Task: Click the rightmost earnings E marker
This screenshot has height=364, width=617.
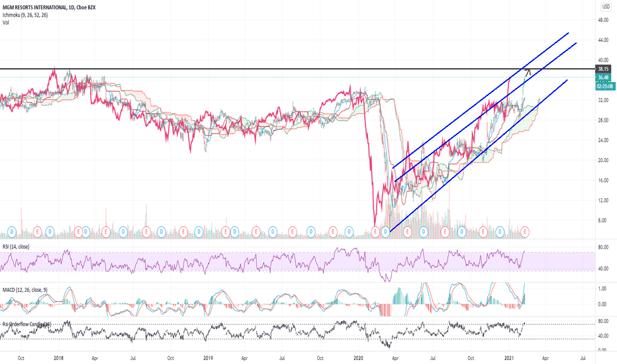Action: (x=524, y=232)
